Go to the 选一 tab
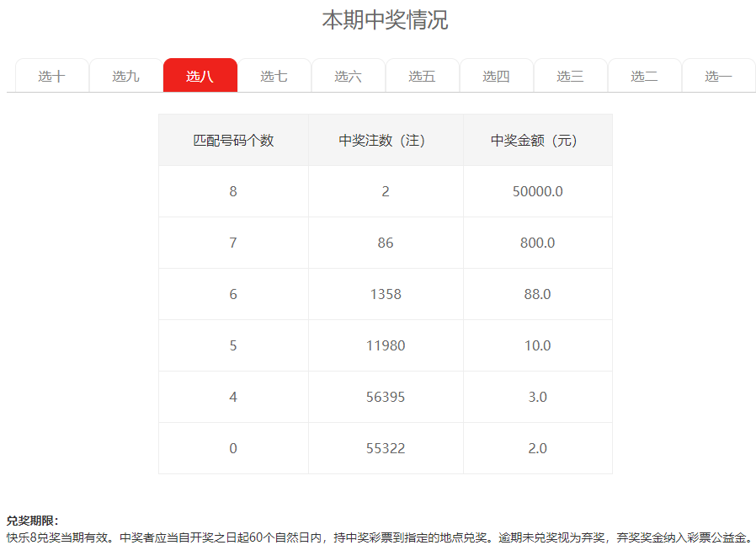The image size is (756, 556). coord(719,76)
